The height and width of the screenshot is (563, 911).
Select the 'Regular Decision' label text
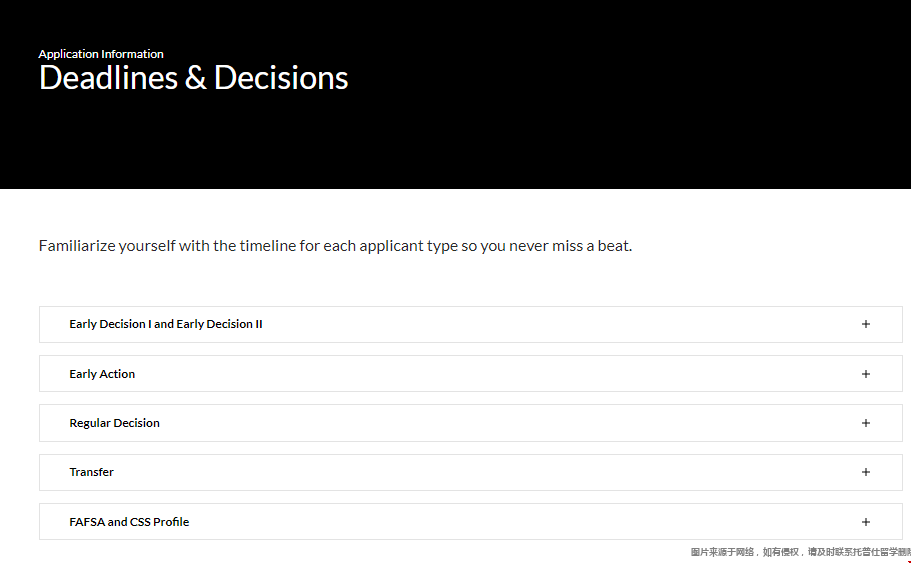(x=114, y=423)
